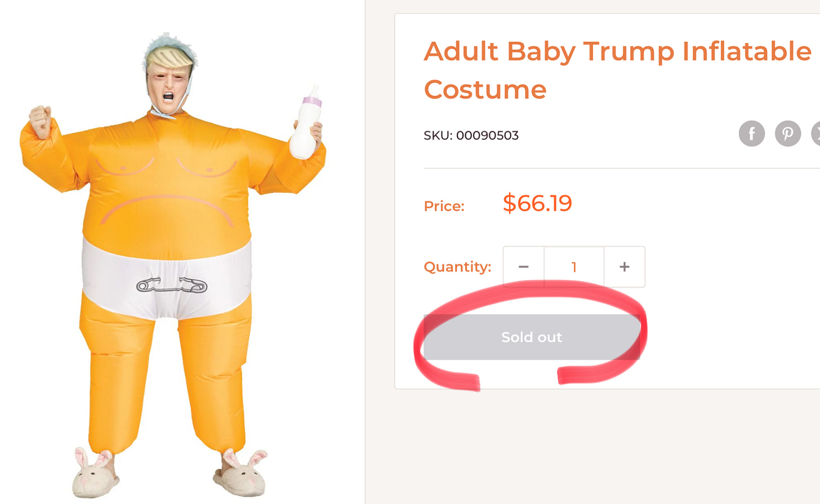
Task: Click the SKU: 00090503 text
Action: pyautogui.click(x=471, y=136)
